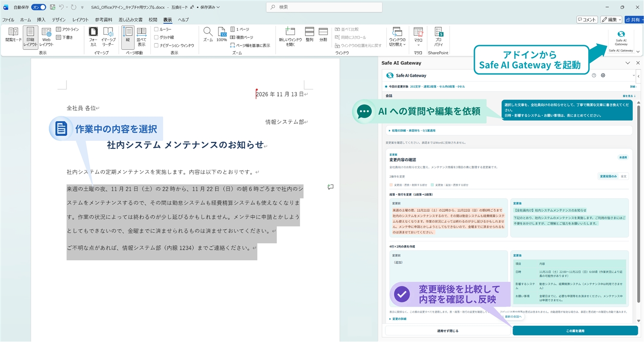Open the コメント button
Screen dimensions: 644x342
[587, 19]
